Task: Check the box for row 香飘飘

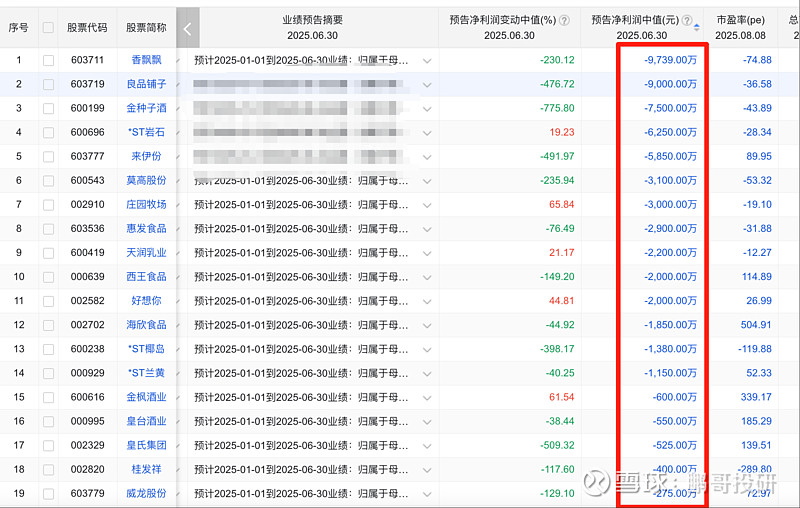Action: tap(48, 60)
